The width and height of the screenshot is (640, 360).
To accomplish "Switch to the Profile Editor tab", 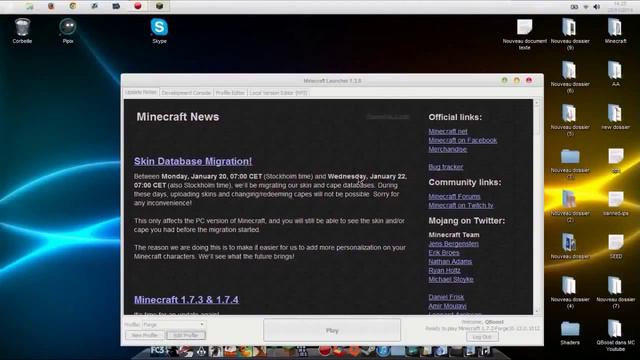I will coord(230,93).
